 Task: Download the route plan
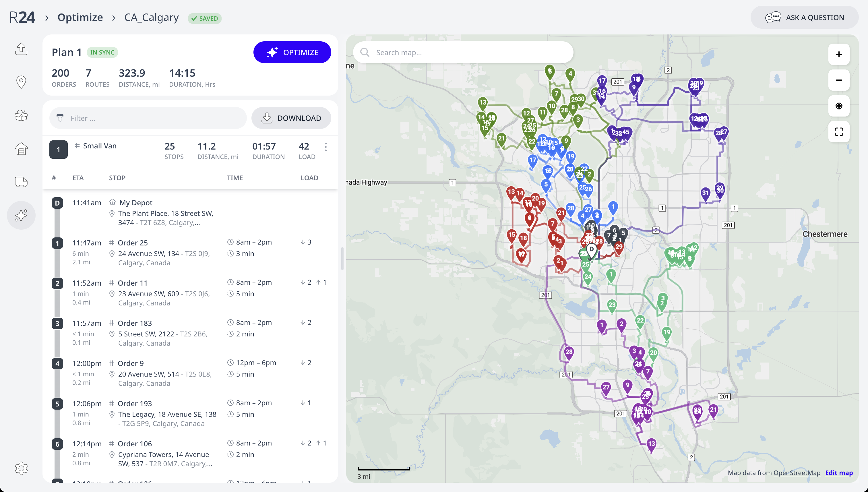[291, 118]
